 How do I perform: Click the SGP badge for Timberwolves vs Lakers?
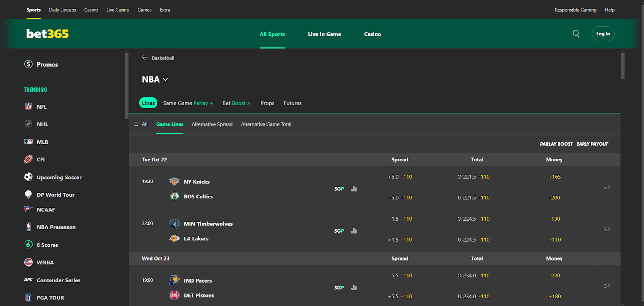(339, 231)
